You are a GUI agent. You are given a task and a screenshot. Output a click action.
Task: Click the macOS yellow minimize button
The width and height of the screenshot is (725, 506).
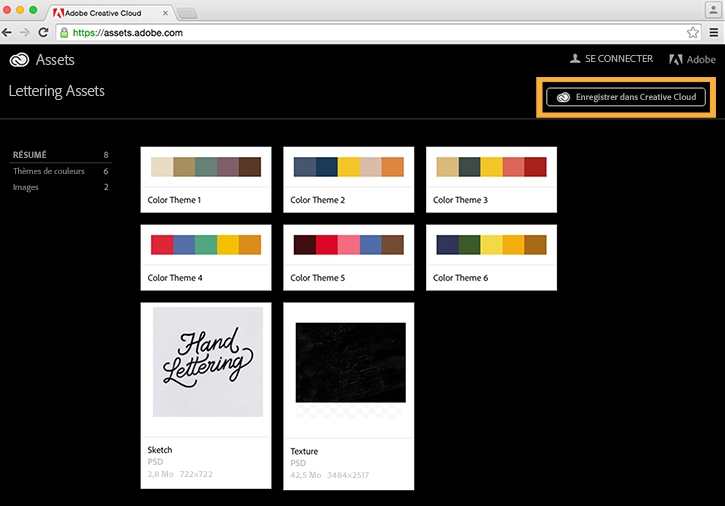pyautogui.click(x=20, y=10)
